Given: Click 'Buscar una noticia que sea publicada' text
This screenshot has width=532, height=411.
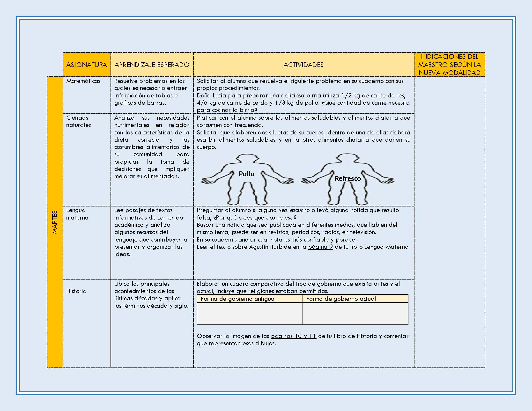Looking at the screenshot, I should 297,228.
